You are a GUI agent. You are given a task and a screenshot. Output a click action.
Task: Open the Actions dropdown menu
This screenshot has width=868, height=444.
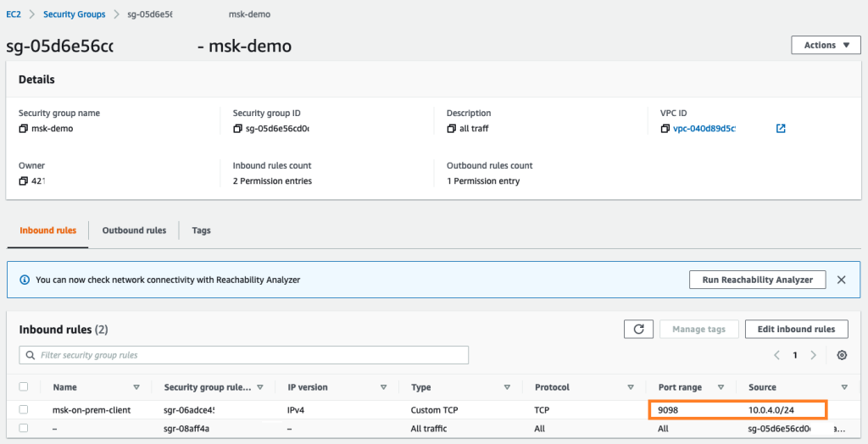coord(826,46)
